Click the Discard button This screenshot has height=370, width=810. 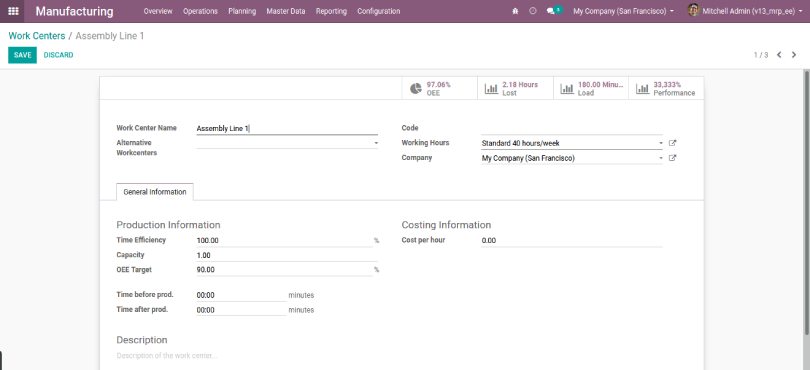click(x=58, y=55)
